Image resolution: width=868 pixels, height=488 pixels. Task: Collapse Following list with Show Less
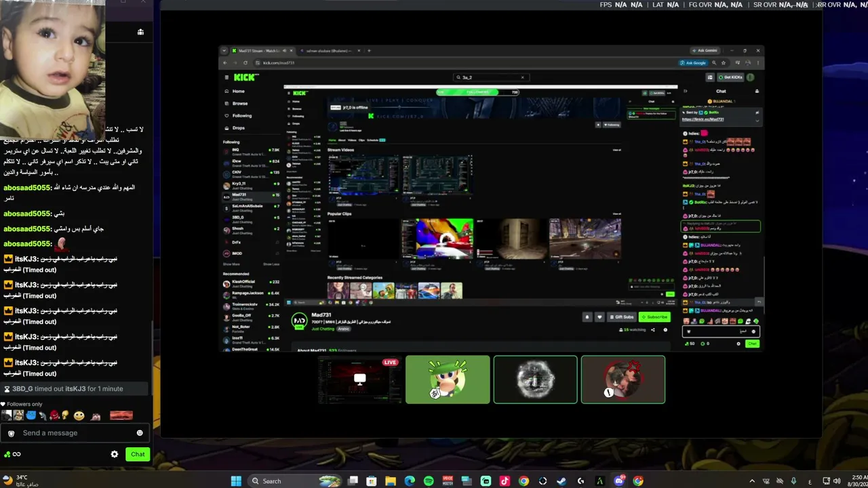click(271, 264)
